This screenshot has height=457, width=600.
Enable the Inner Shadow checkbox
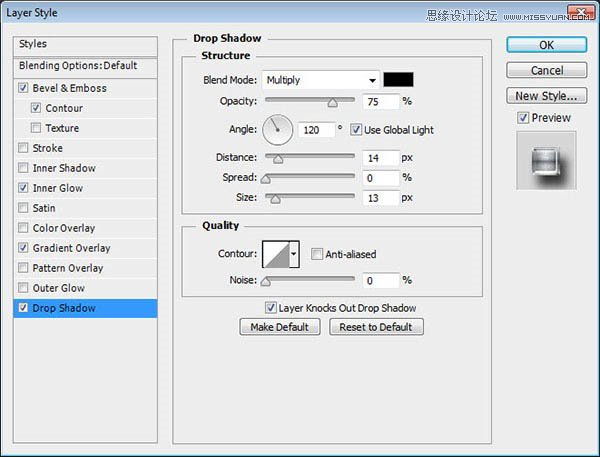[23, 168]
